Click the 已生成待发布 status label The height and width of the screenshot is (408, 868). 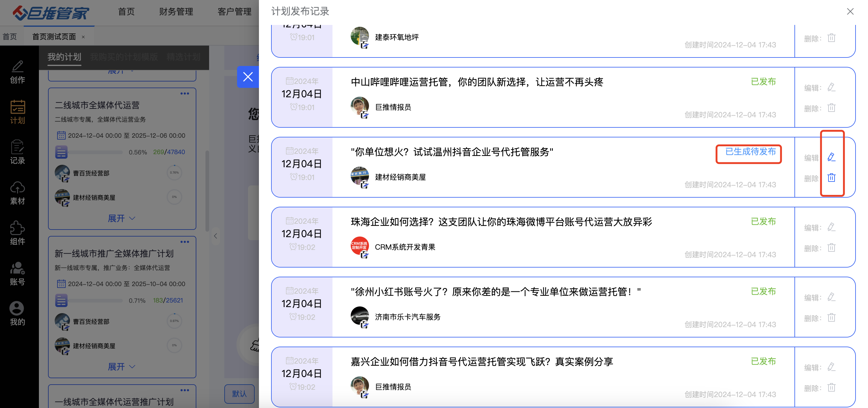(x=750, y=152)
